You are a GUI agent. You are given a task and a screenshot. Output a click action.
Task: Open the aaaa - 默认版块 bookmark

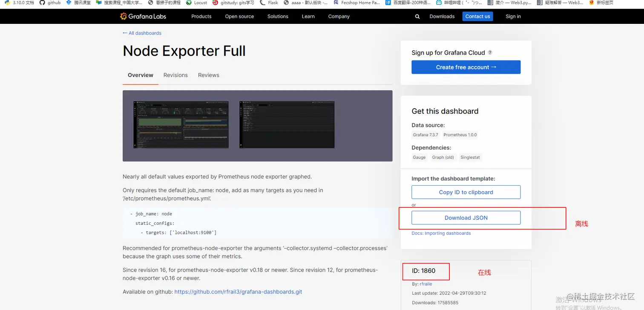point(306,3)
